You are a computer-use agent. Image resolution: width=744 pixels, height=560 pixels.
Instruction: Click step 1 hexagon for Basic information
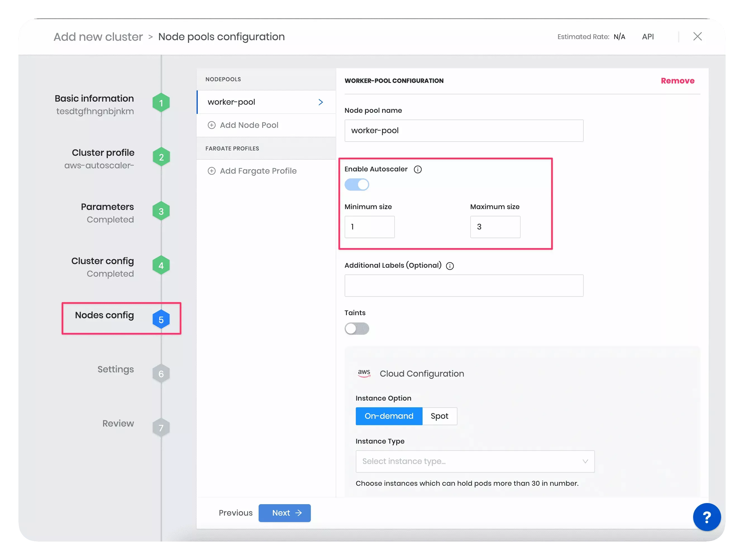(161, 103)
